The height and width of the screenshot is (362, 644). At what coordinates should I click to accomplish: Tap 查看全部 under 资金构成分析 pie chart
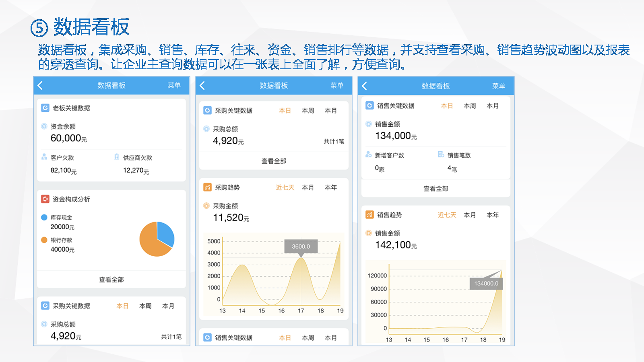coord(111,280)
